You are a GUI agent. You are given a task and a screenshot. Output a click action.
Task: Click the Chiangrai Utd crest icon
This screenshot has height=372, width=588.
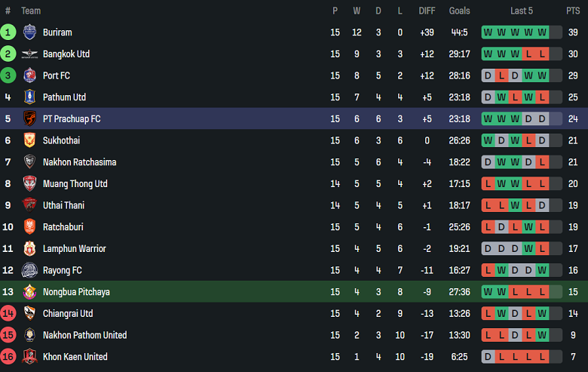pyautogui.click(x=29, y=313)
